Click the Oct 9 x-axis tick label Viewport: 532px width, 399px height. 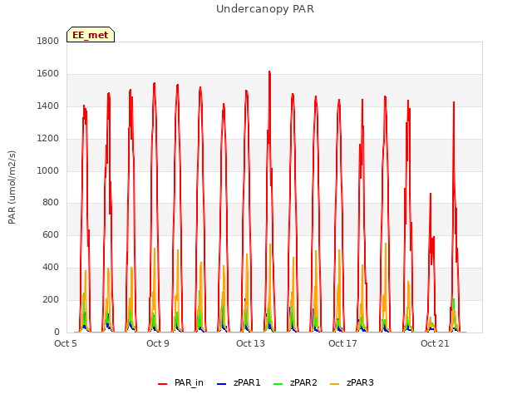click(x=158, y=343)
